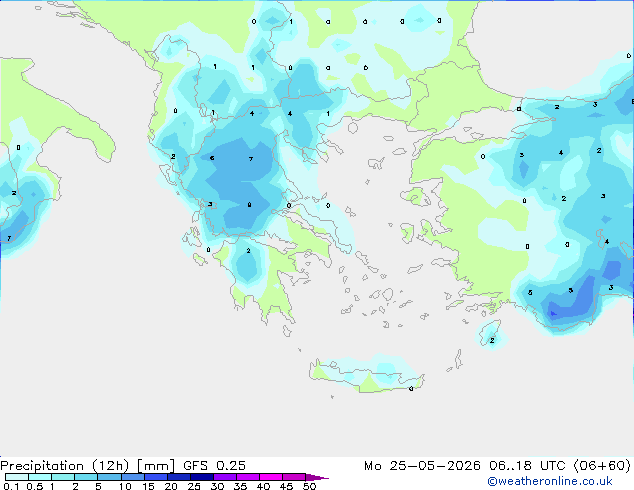This screenshot has width=634, height=490.
Task: Select the 35–40 mm magenta legend box
Action: click(x=247, y=477)
